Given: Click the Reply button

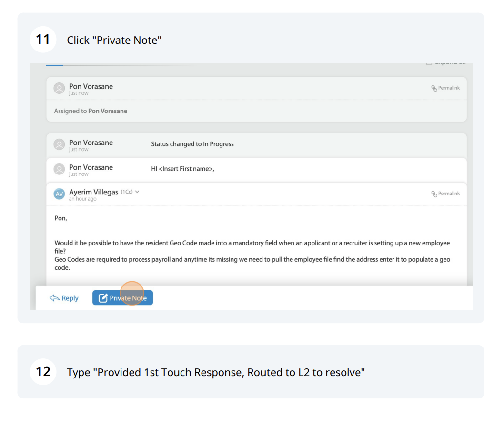Looking at the screenshot, I should [64, 298].
